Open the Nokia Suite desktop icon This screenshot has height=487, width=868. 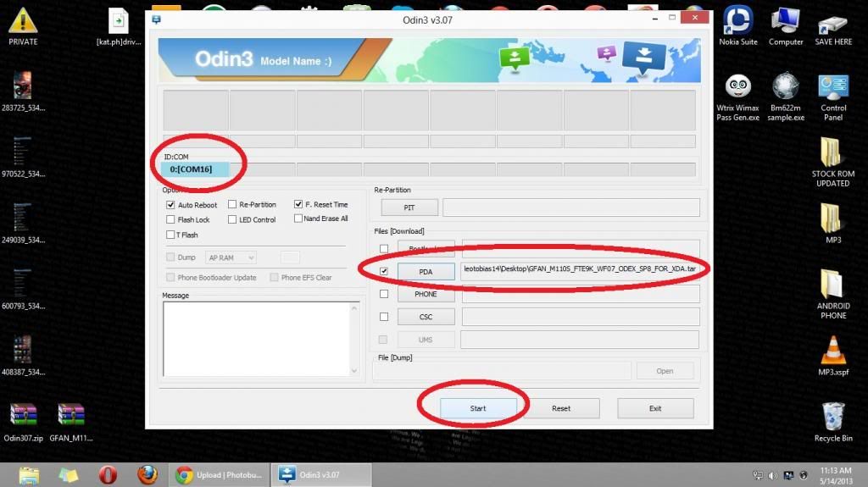tap(738, 26)
